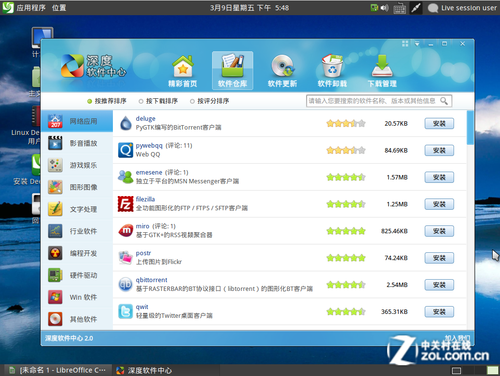Select the 软件仓库 repository tab

coord(232,71)
